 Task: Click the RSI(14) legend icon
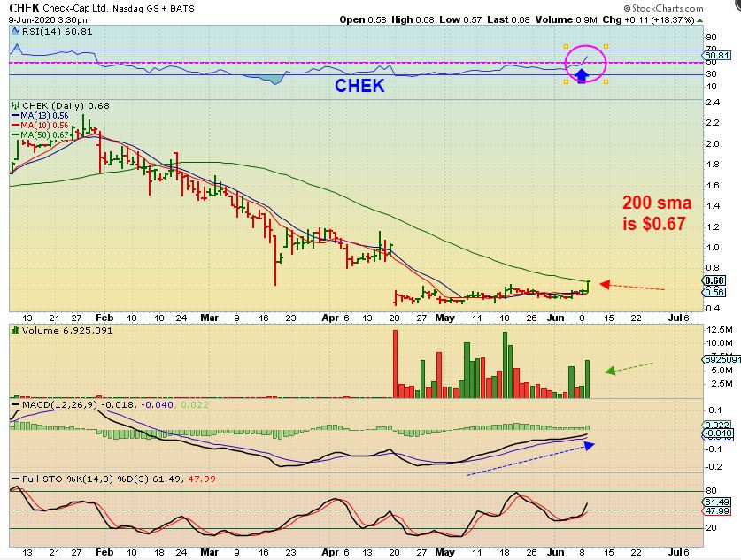point(15,32)
